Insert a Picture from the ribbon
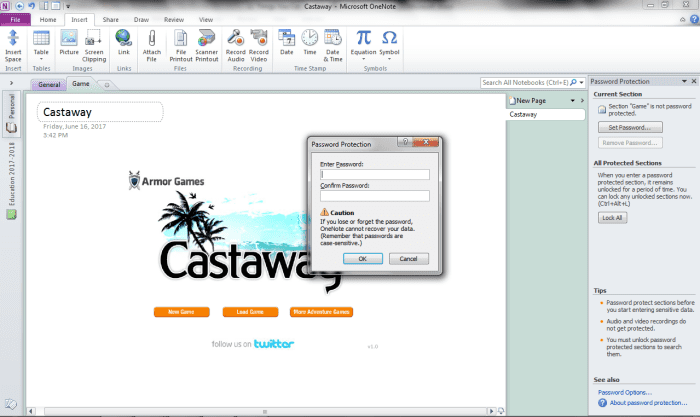This screenshot has height=417, width=700. click(69, 42)
